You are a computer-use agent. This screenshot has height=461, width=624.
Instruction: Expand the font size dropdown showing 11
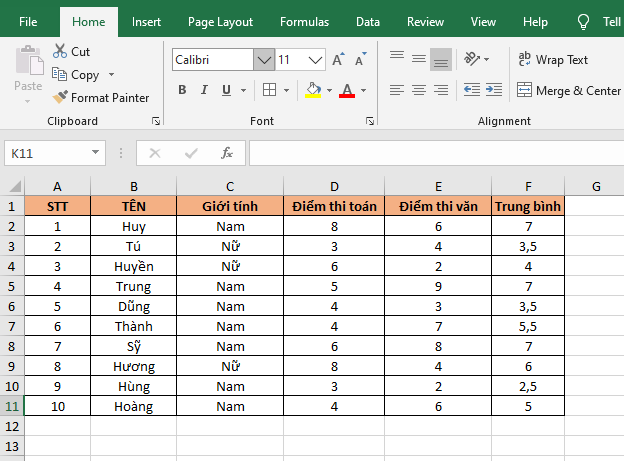318,60
